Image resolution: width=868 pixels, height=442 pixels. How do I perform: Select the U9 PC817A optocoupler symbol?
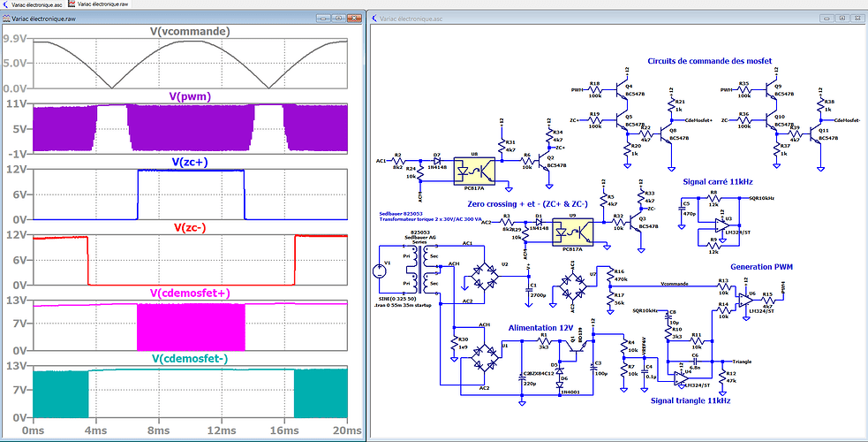(x=572, y=232)
